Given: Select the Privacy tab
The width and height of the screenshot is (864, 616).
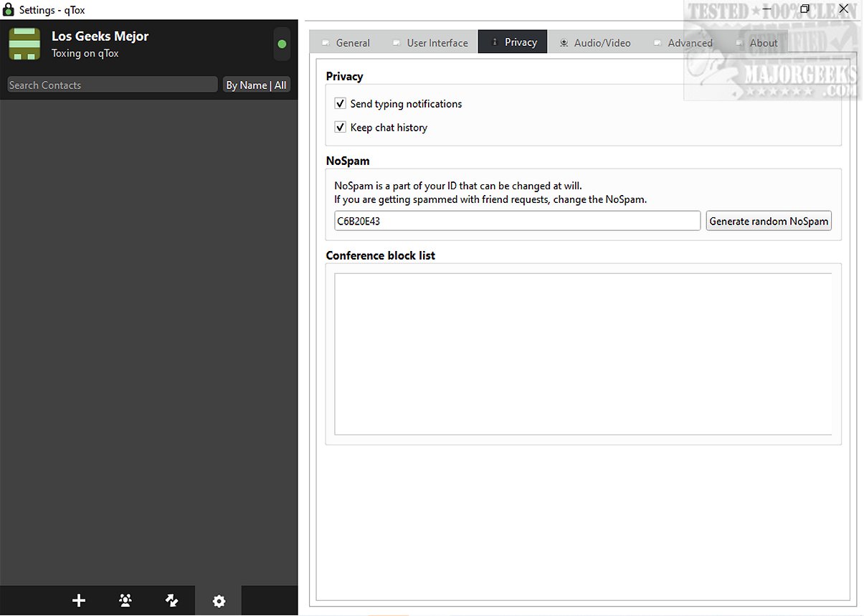Looking at the screenshot, I should [513, 42].
